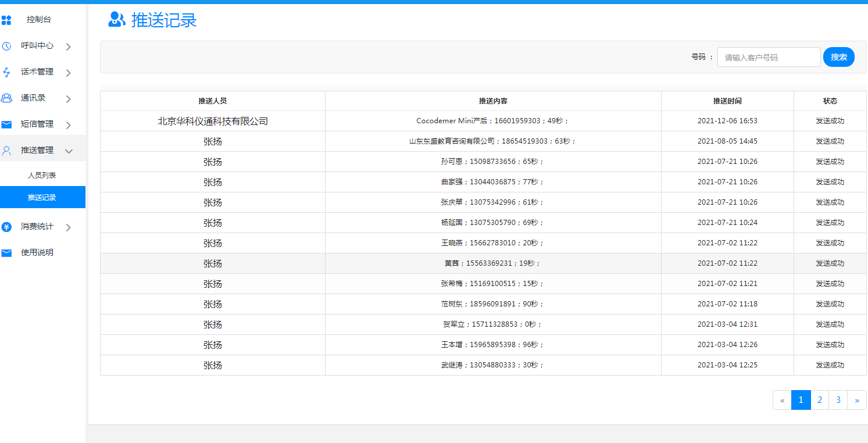Click the 推送记录 page title user icon
This screenshot has width=868, height=443.
coord(117,19)
